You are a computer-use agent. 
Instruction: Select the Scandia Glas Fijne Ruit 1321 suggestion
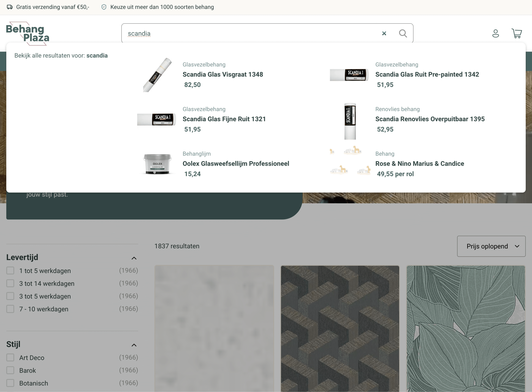[x=224, y=119]
